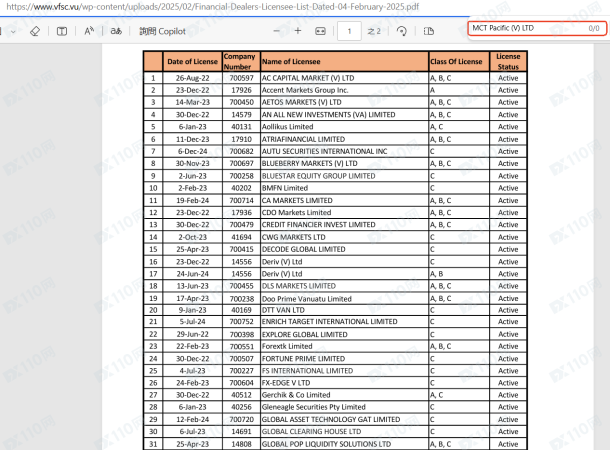610x450 pixels.
Task: Select CREDIT FINANCIER INVEST LIMITED cell
Action: (x=344, y=224)
